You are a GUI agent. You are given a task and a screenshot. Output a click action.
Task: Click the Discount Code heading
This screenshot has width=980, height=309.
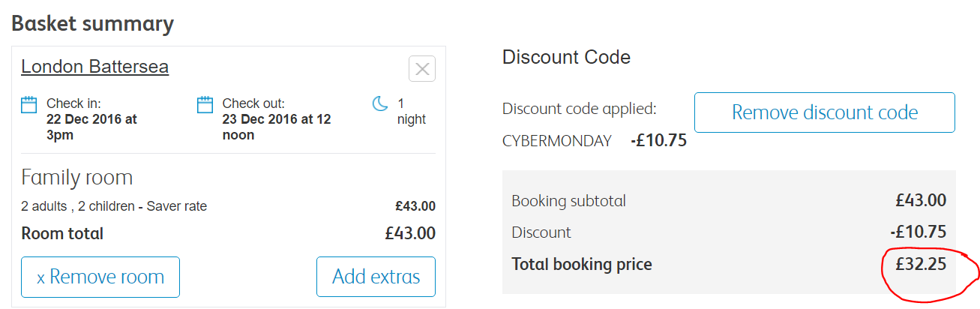tap(566, 57)
